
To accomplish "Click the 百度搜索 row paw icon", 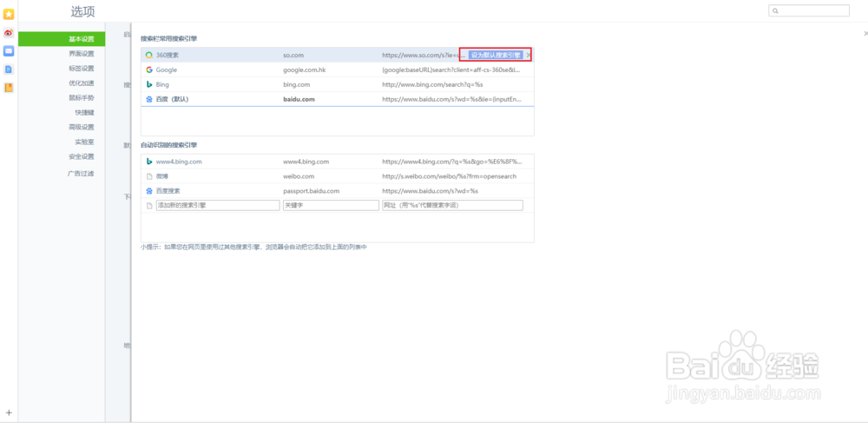I will (149, 190).
